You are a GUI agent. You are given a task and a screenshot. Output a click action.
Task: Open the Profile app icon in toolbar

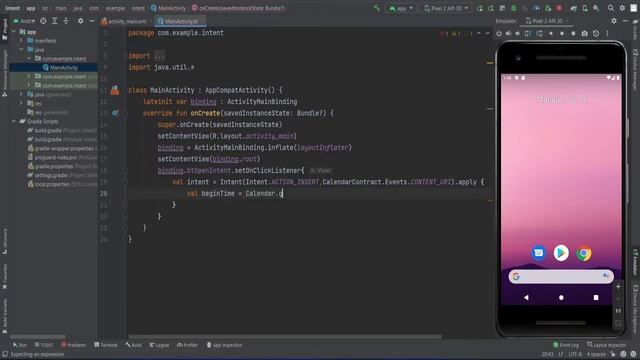[x=536, y=8]
